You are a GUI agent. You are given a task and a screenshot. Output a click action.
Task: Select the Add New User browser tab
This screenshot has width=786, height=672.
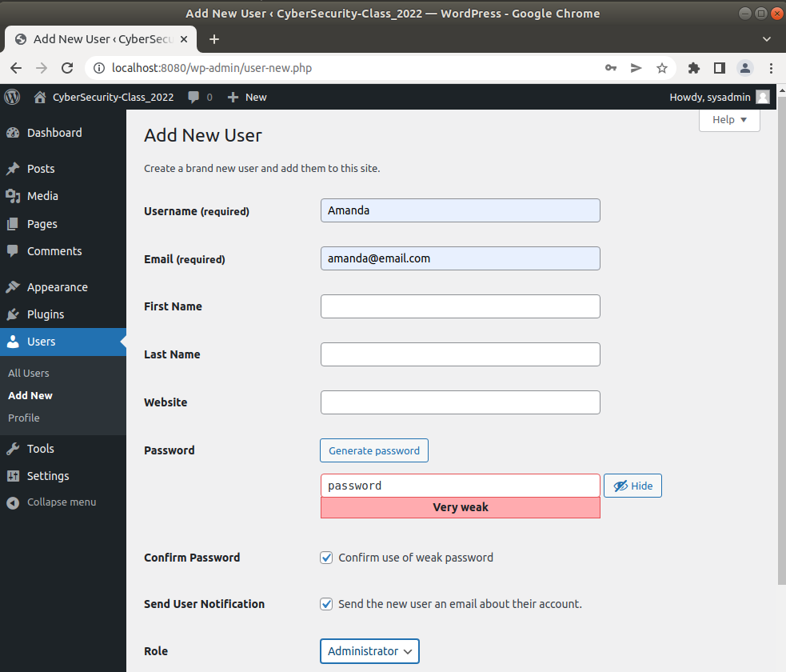101,39
